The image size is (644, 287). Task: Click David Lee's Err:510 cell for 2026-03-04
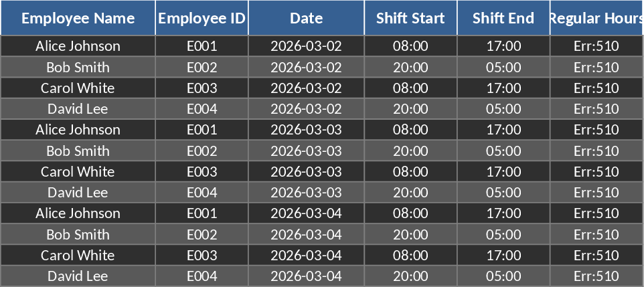coord(596,276)
